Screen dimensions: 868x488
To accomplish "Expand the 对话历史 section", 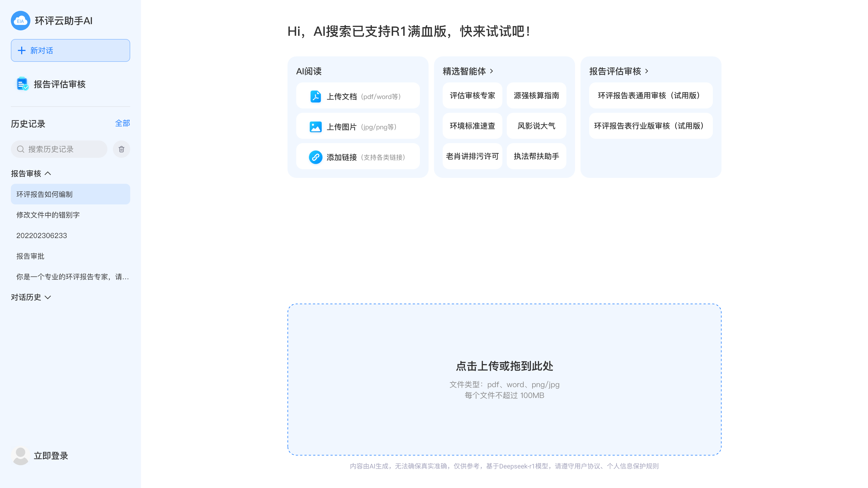I will tap(48, 297).
